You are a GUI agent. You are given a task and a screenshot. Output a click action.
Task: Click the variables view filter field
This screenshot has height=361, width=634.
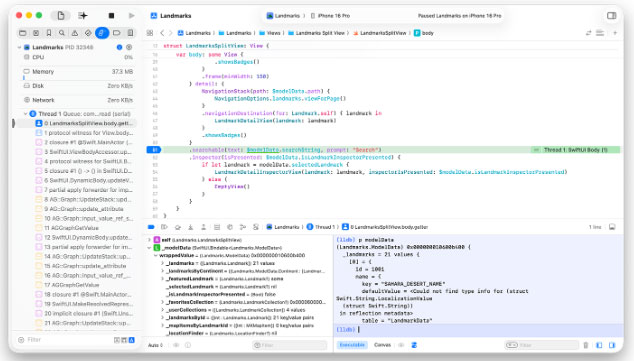click(289, 345)
